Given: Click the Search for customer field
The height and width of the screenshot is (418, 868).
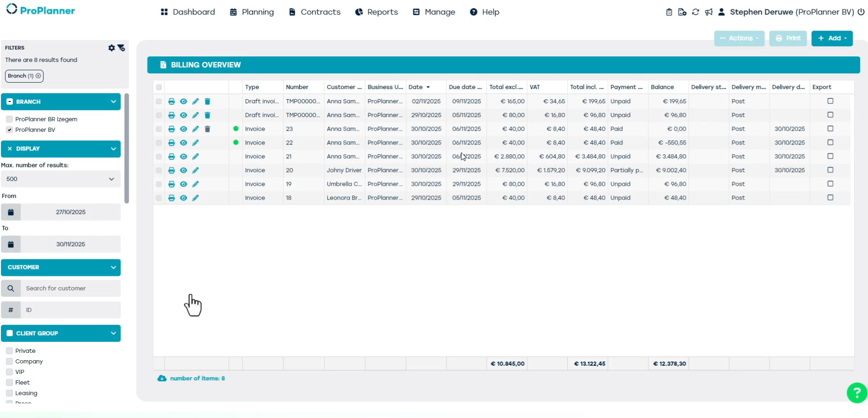Looking at the screenshot, I should [71, 289].
